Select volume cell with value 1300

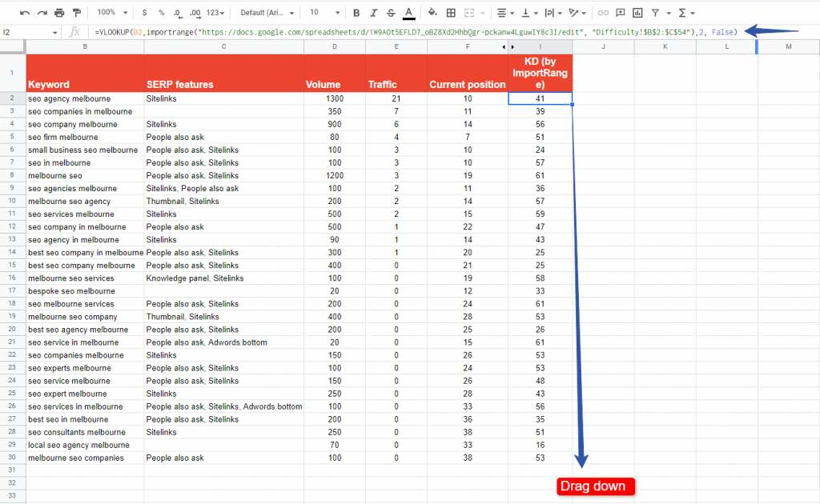click(335, 98)
